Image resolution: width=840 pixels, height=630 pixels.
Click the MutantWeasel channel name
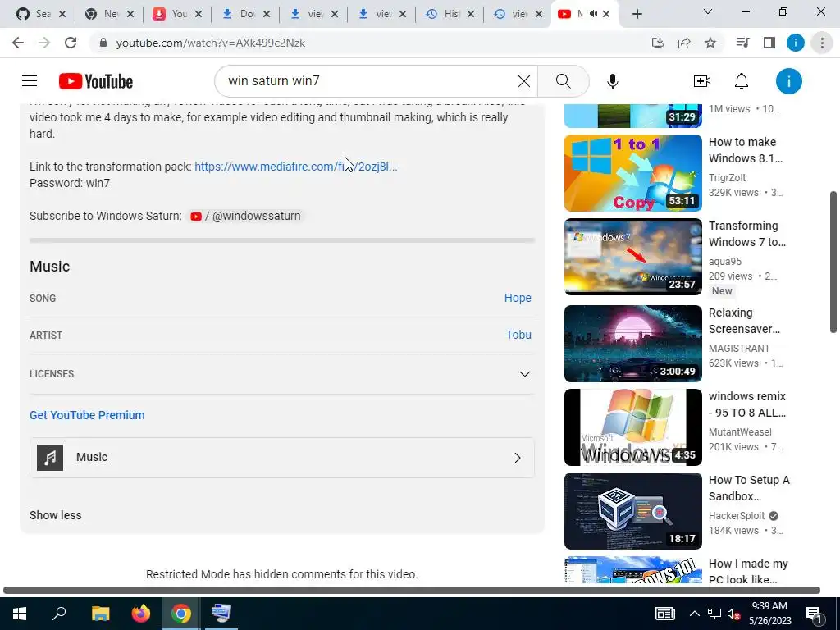740,432
